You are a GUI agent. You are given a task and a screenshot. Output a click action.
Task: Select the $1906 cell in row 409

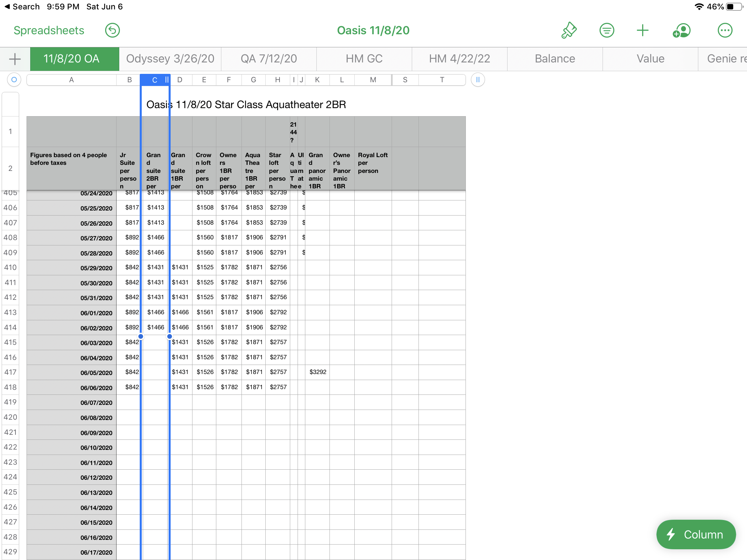254,252
